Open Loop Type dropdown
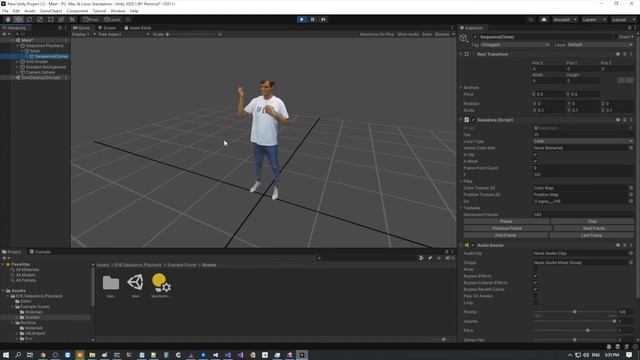This screenshot has width=640, height=360. 583,141
